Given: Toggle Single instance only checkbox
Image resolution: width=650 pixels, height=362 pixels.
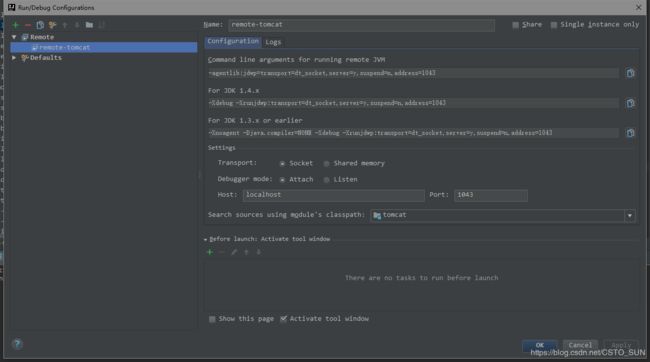Looking at the screenshot, I should tap(554, 25).
